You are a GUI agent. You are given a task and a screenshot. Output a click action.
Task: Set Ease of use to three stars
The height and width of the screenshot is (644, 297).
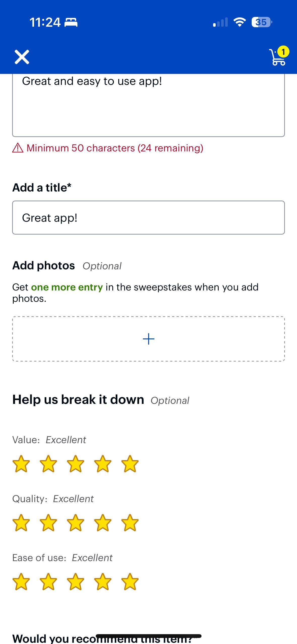76,582
